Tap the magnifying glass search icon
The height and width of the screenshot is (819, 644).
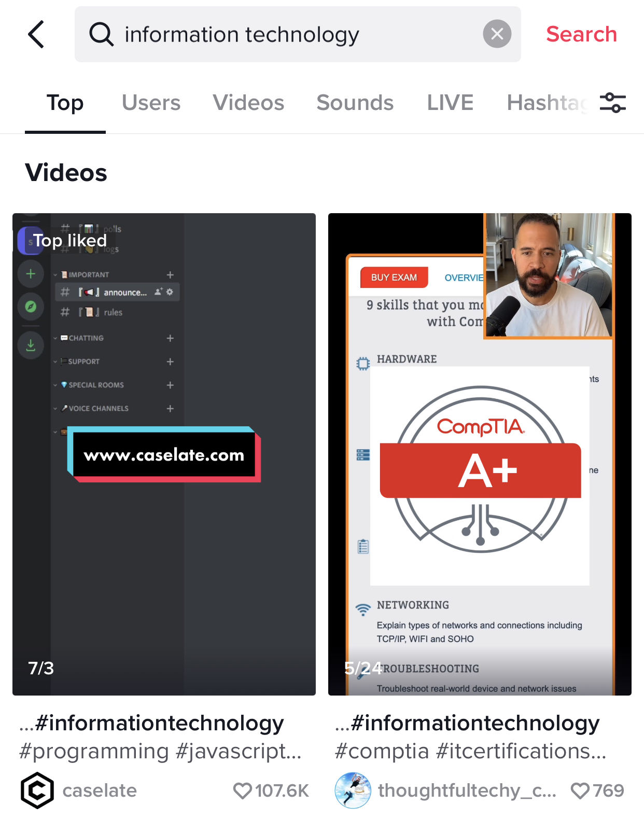101,35
